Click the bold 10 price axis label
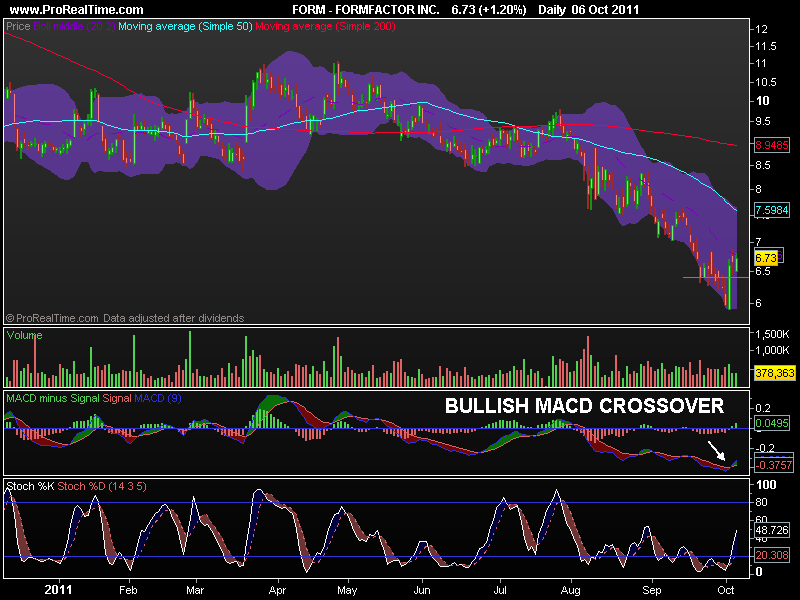Screen dimensions: 800x600 (x=762, y=101)
